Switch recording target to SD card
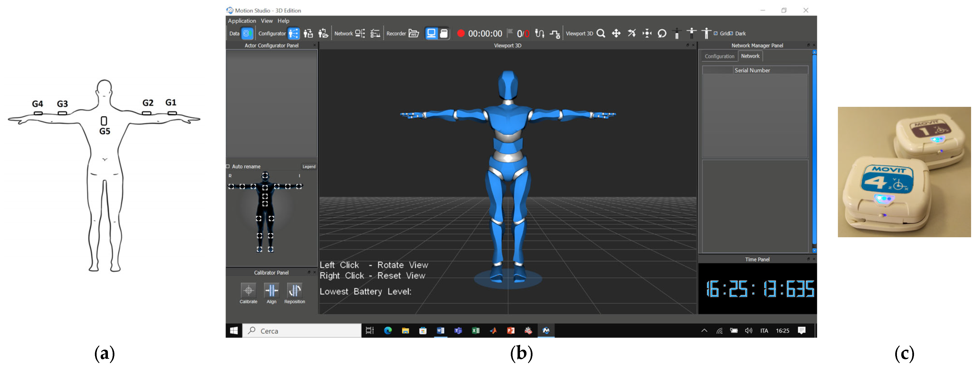 coord(444,33)
